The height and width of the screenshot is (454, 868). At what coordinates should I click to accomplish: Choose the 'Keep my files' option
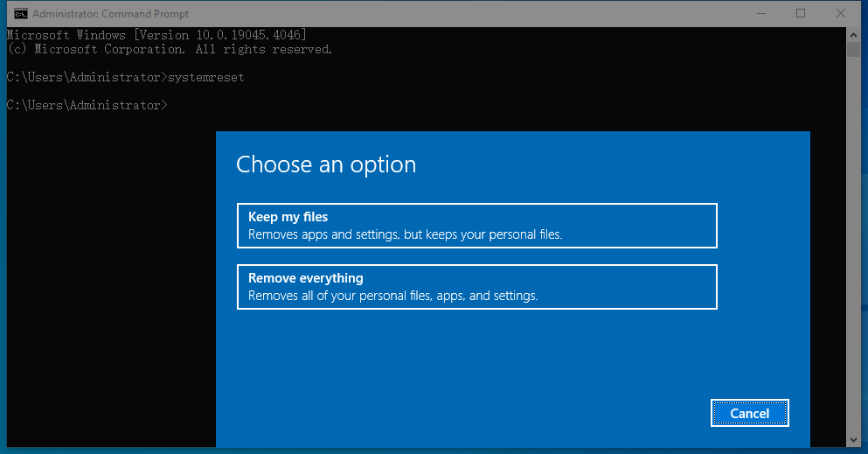click(x=476, y=226)
